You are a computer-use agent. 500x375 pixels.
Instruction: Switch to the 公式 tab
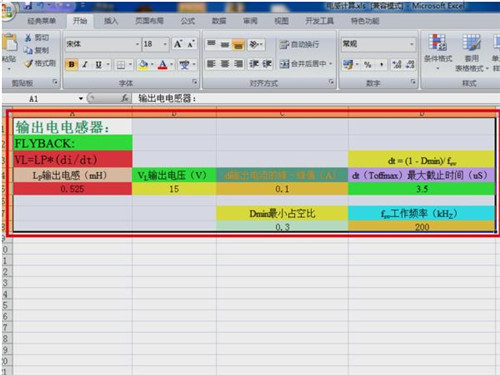(x=188, y=21)
